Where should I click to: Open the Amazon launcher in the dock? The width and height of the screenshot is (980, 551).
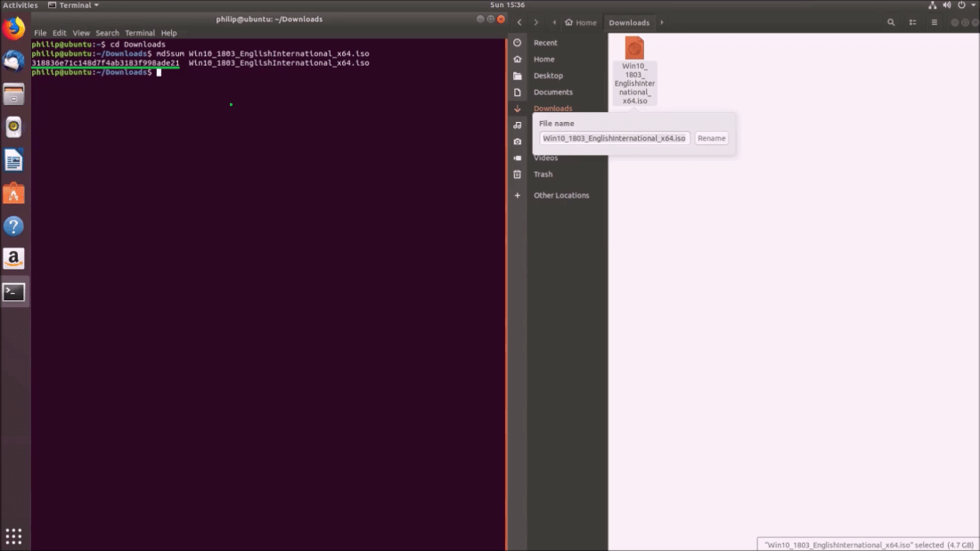(x=13, y=259)
